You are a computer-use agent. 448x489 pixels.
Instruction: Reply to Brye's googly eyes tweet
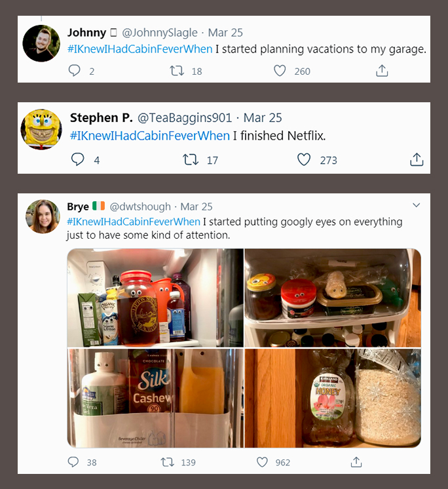[x=73, y=462]
